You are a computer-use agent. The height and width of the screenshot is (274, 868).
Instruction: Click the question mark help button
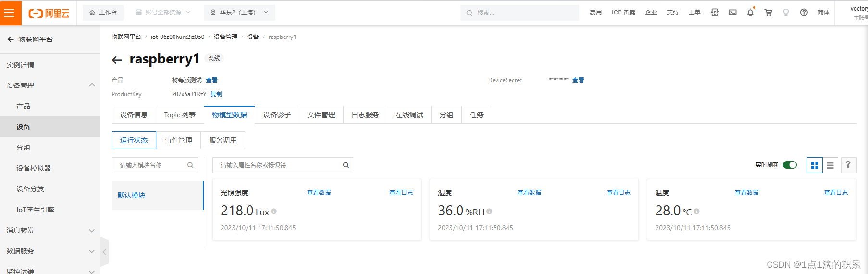coord(848,165)
